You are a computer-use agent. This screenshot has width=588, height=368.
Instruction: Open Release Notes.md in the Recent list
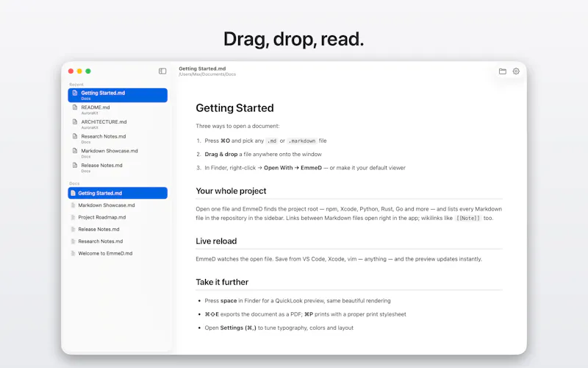coord(118,168)
